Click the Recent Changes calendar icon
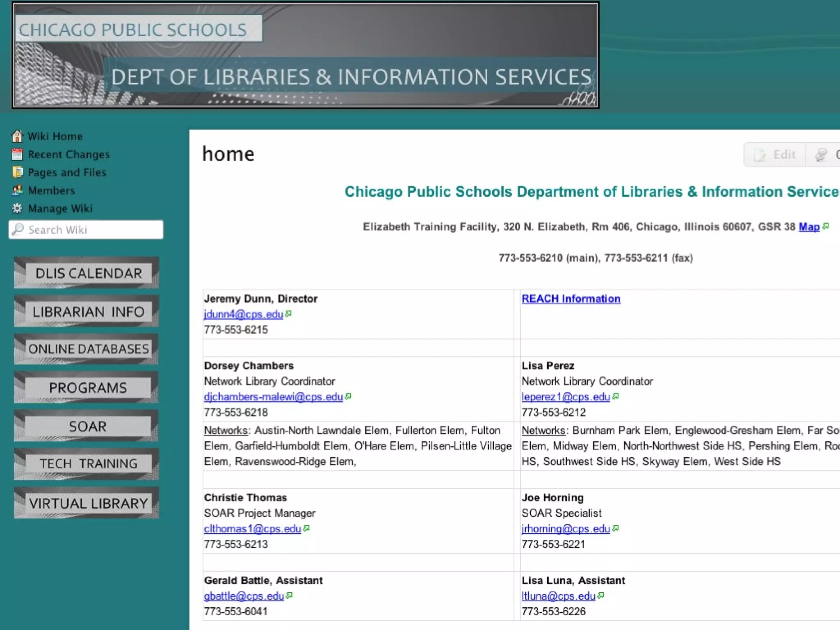The height and width of the screenshot is (630, 840). [17, 154]
